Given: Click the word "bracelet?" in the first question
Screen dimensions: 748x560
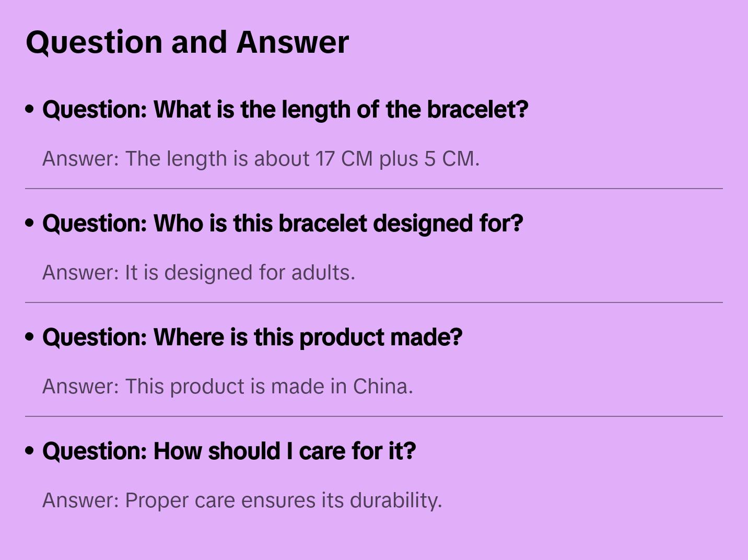Looking at the screenshot, I should pos(477,110).
